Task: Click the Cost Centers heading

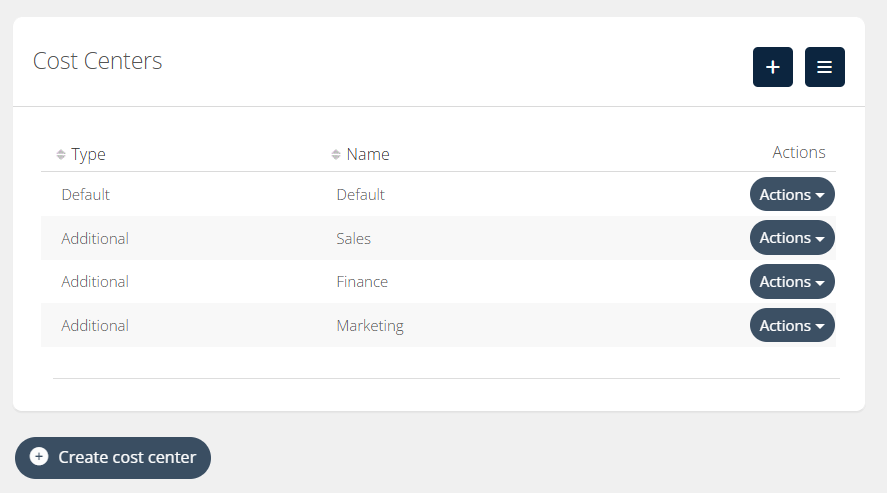Action: coord(97,61)
